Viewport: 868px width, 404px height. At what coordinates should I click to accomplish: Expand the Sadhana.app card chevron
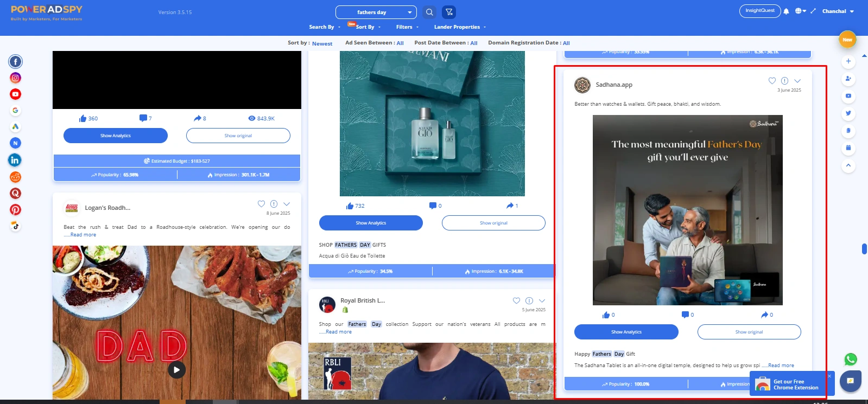tap(797, 81)
